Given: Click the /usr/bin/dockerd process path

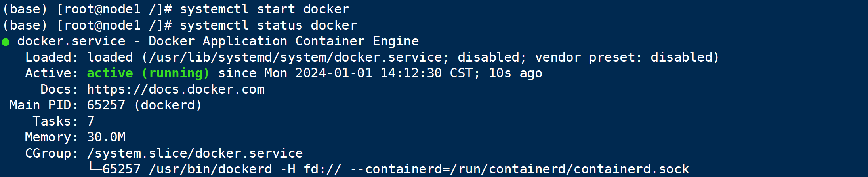Looking at the screenshot, I should 210,169.
